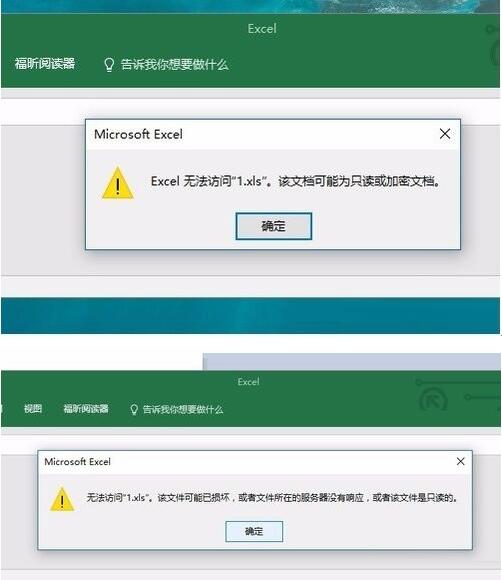Click 确定 in the read-only or encrypted document dialog
Image resolution: width=502 pixels, height=580 pixels.
pos(274,226)
